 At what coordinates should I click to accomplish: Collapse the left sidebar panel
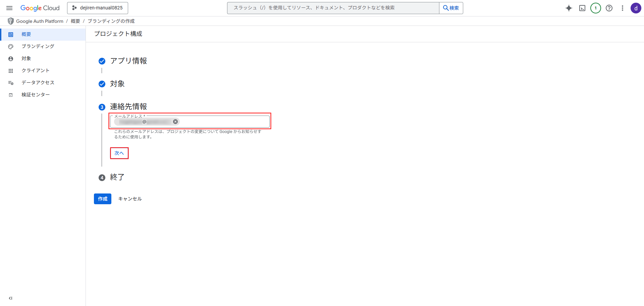click(10, 298)
